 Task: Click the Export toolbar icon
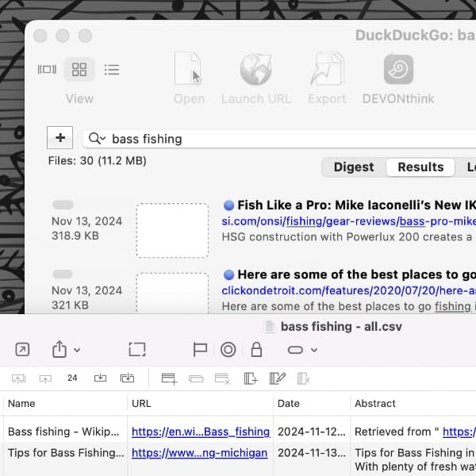327,70
